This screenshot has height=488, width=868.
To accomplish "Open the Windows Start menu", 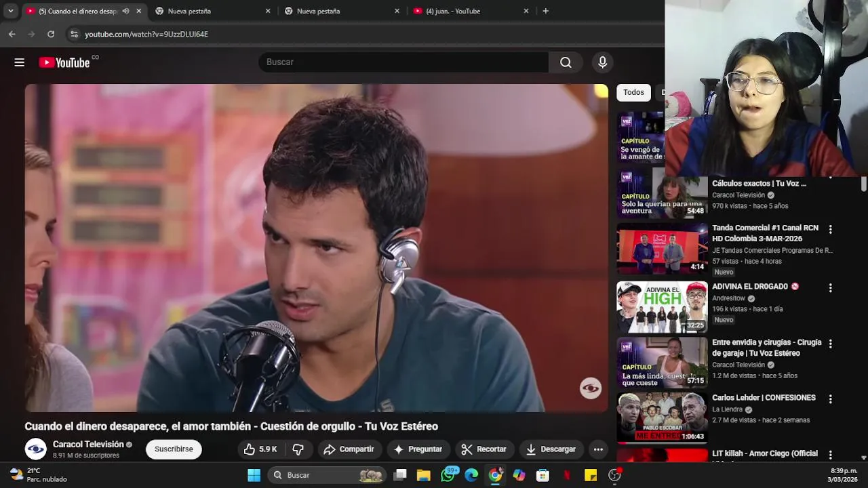I will (254, 475).
